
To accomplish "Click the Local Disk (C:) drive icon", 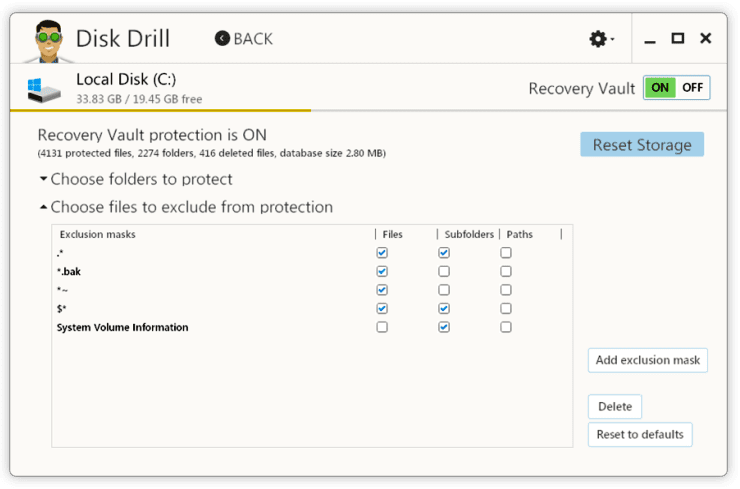I will 44,90.
